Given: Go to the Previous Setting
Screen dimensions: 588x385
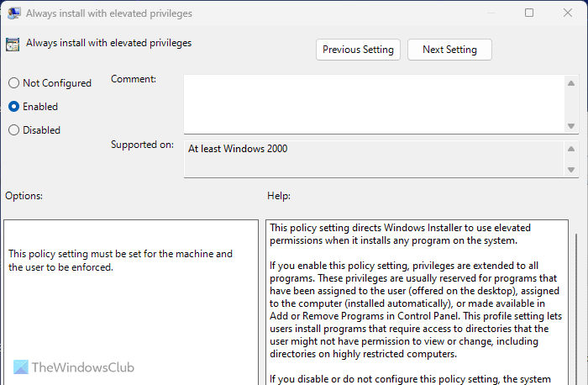Looking at the screenshot, I should point(358,50).
